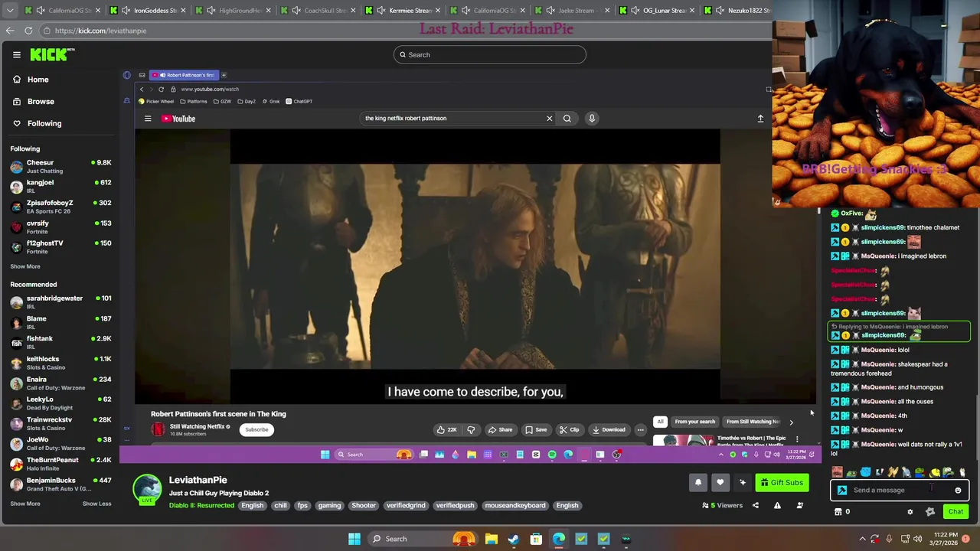Switch to OG_Lunar Stream tab
980x551 pixels.
coord(656,11)
